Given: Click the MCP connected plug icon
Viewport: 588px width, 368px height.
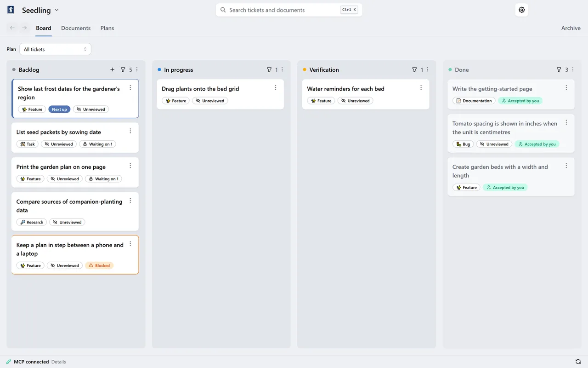Looking at the screenshot, I should [9, 362].
